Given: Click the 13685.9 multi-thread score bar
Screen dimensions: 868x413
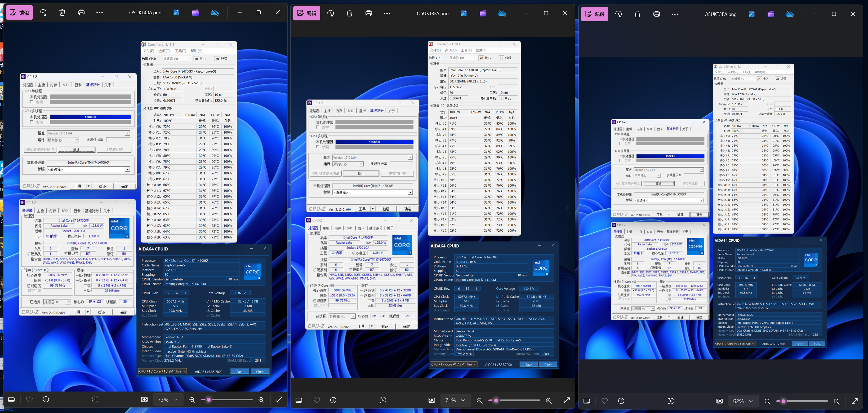Looking at the screenshot, I should pos(374,142).
